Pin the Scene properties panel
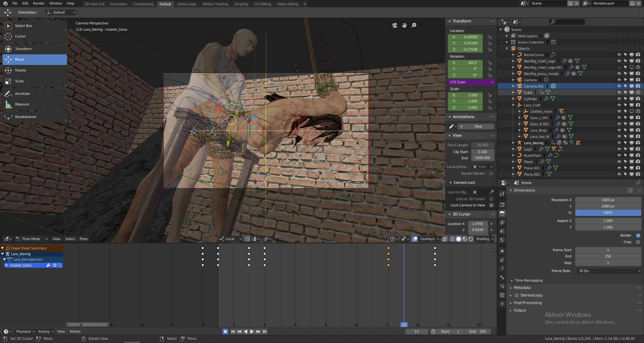Image resolution: width=644 pixels, height=343 pixels. pos(638,183)
